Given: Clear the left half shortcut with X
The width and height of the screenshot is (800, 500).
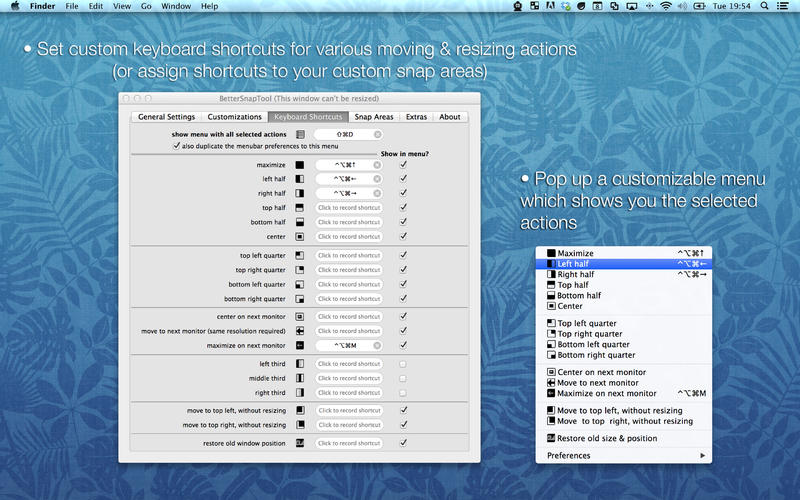Looking at the screenshot, I should tap(377, 179).
